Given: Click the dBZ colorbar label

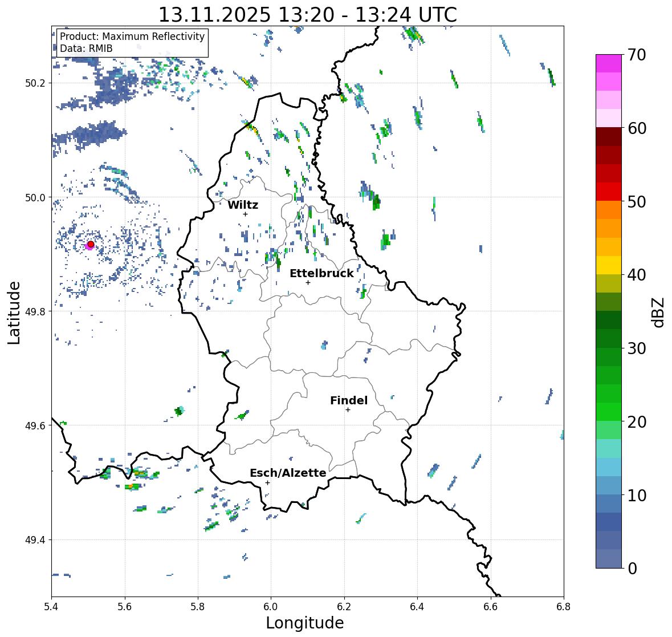Looking at the screenshot, I should 658,313.
